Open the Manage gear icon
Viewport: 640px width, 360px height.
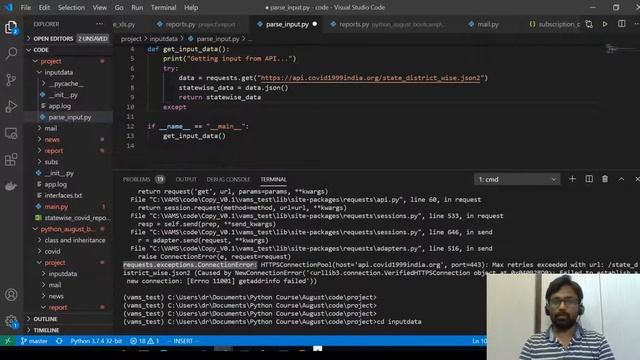point(11,321)
